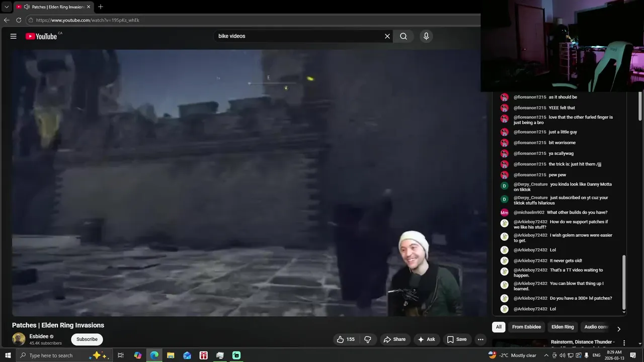Open the clock showing 8:29 AM
This screenshot has height=362, width=644.
pyautogui.click(x=614, y=355)
